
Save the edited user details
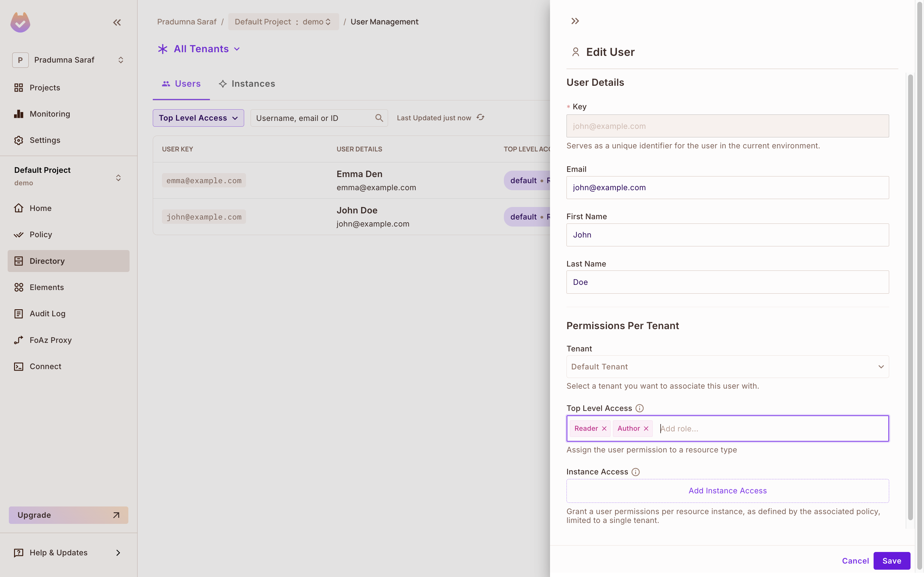click(x=891, y=561)
